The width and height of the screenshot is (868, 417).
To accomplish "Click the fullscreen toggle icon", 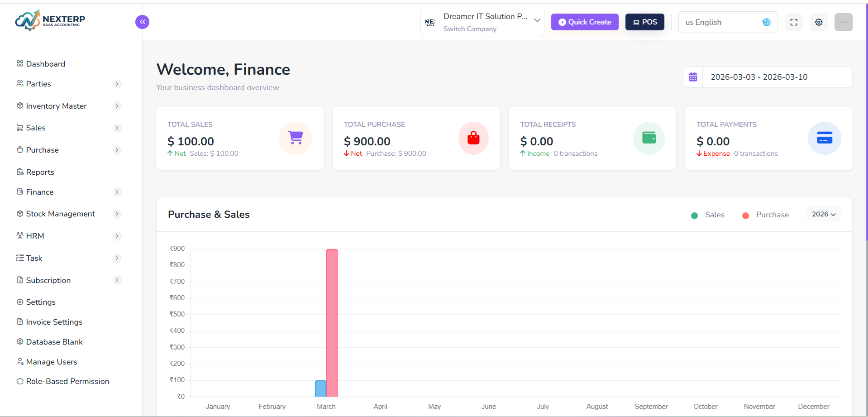I will (794, 22).
